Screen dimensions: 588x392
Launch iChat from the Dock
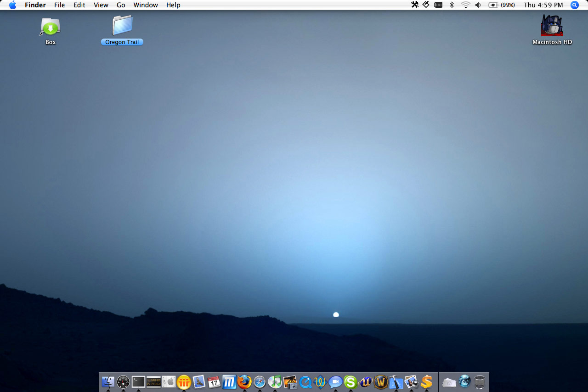(x=335, y=381)
